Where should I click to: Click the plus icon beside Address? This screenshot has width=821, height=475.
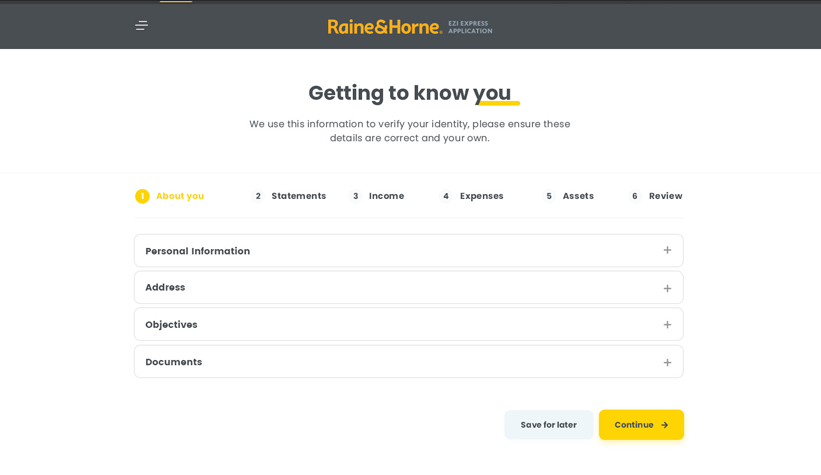click(x=667, y=288)
